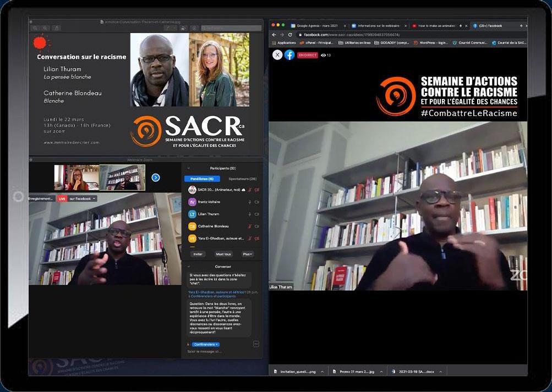Go back in browser history
The width and height of the screenshot is (552, 392).
[274, 35]
